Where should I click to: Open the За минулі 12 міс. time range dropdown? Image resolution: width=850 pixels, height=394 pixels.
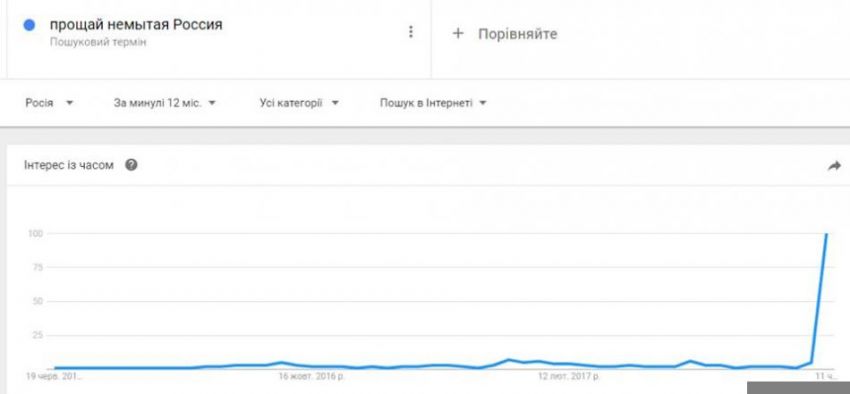(x=165, y=103)
